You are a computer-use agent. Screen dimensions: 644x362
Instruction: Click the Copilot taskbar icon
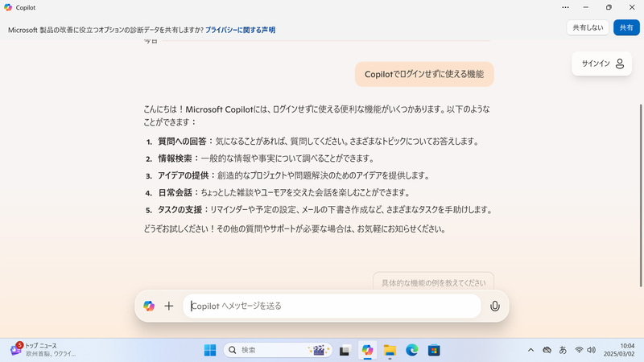click(367, 350)
